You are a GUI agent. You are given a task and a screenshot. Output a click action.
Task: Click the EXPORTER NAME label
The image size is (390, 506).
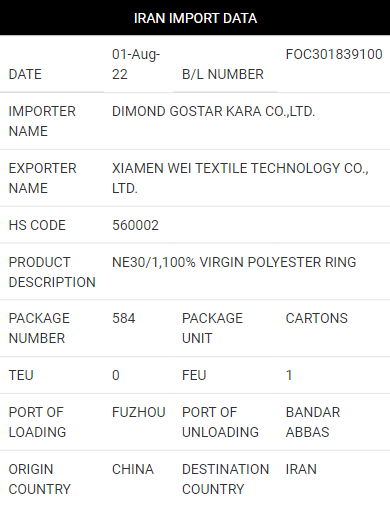pyautogui.click(x=42, y=178)
